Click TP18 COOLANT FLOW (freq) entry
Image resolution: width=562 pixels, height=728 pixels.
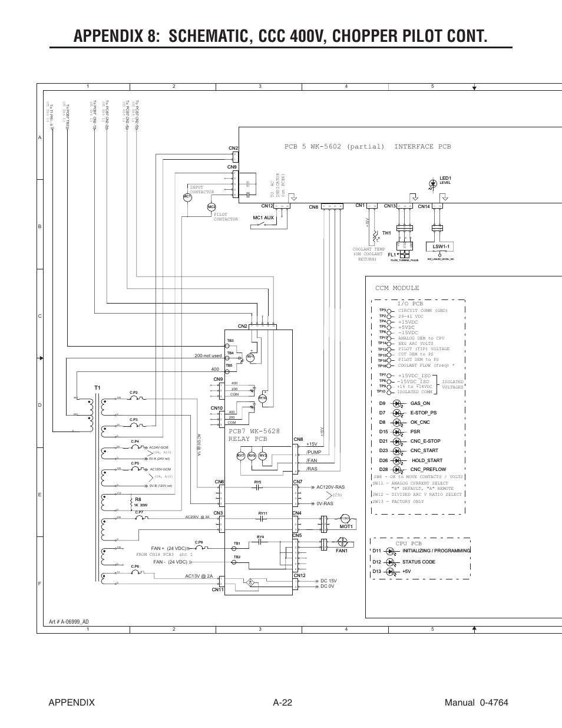[x=416, y=365]
